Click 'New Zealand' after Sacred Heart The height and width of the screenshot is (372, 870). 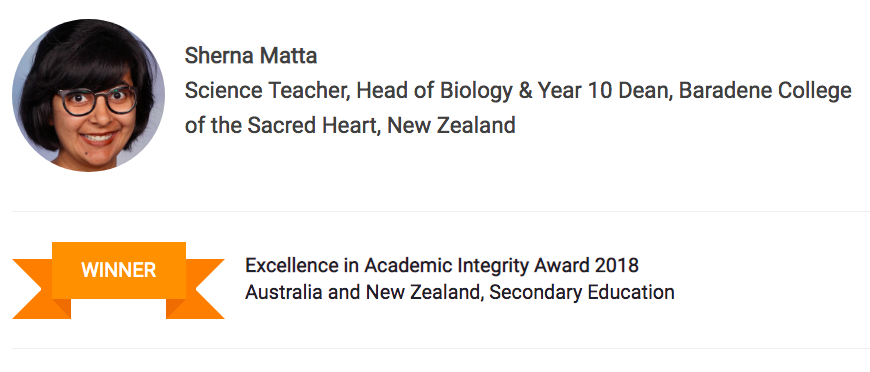451,125
